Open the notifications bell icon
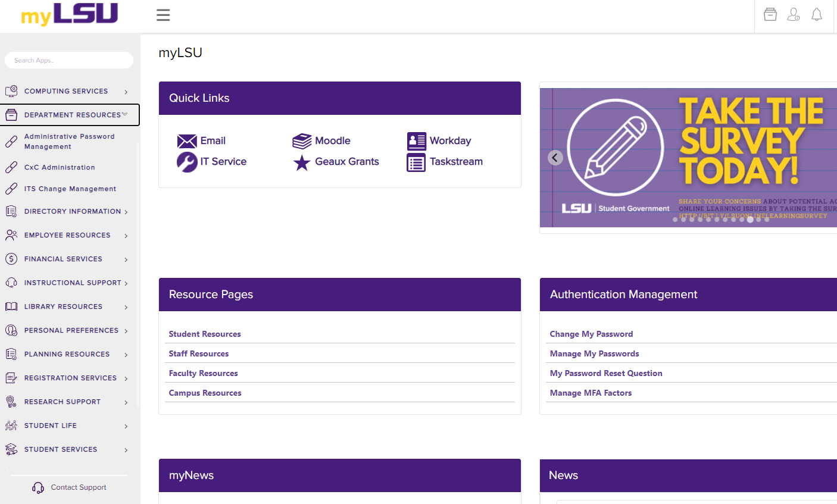The width and height of the screenshot is (837, 504). [817, 14]
